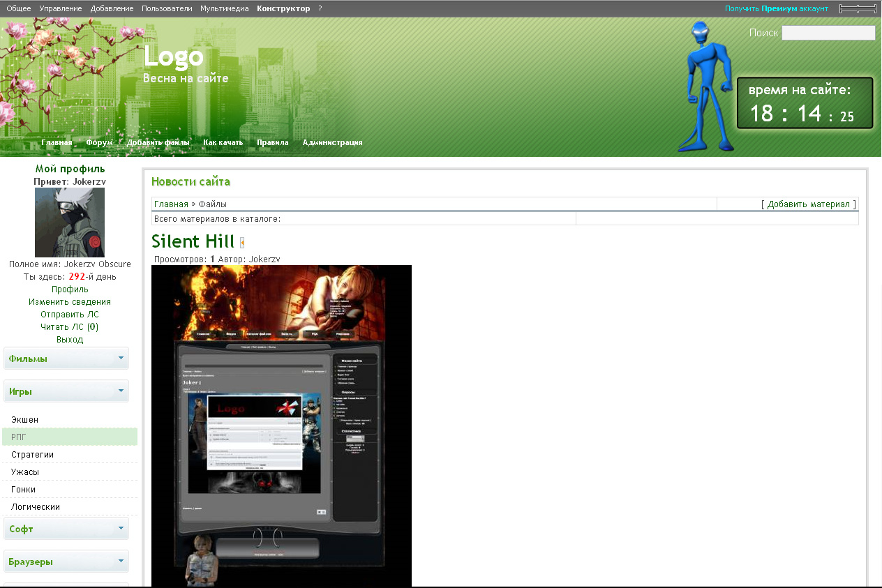Image resolution: width=882 pixels, height=588 pixels.
Task: Expand the Софт category arrow
Action: point(121,529)
